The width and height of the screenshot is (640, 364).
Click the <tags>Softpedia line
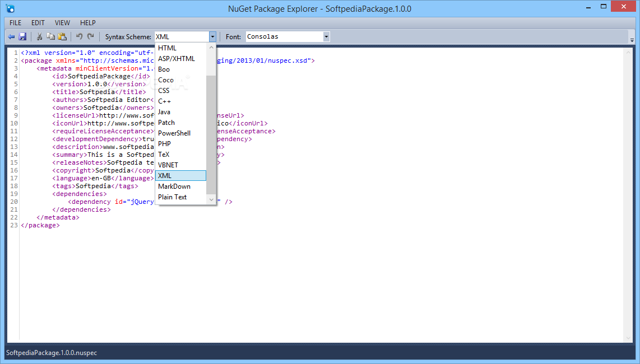[x=95, y=186]
